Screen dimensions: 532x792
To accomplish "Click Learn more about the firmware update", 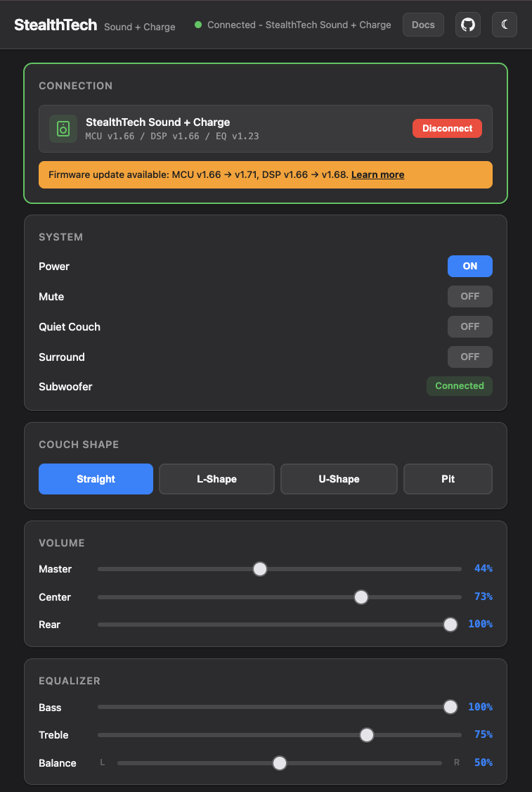I will (377, 174).
